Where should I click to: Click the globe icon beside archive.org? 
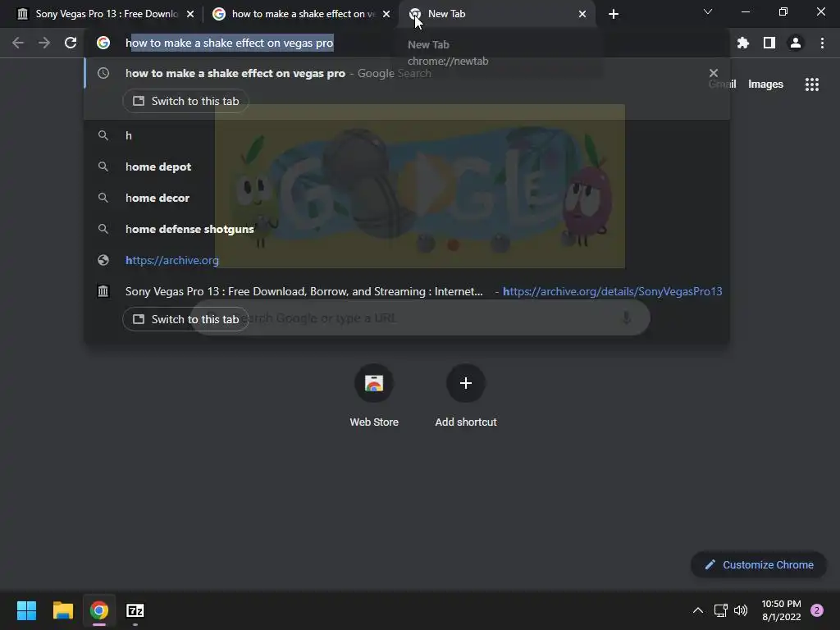pos(103,260)
